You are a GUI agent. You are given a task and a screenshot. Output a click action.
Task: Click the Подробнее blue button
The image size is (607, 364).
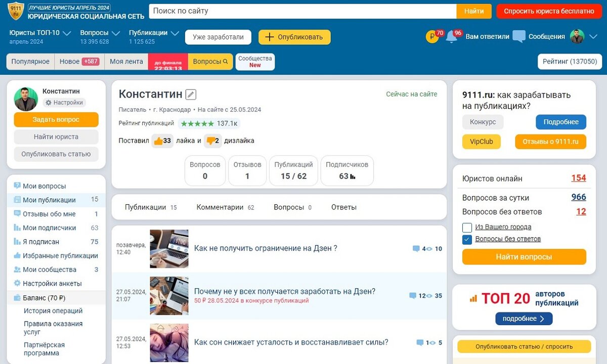tap(561, 122)
